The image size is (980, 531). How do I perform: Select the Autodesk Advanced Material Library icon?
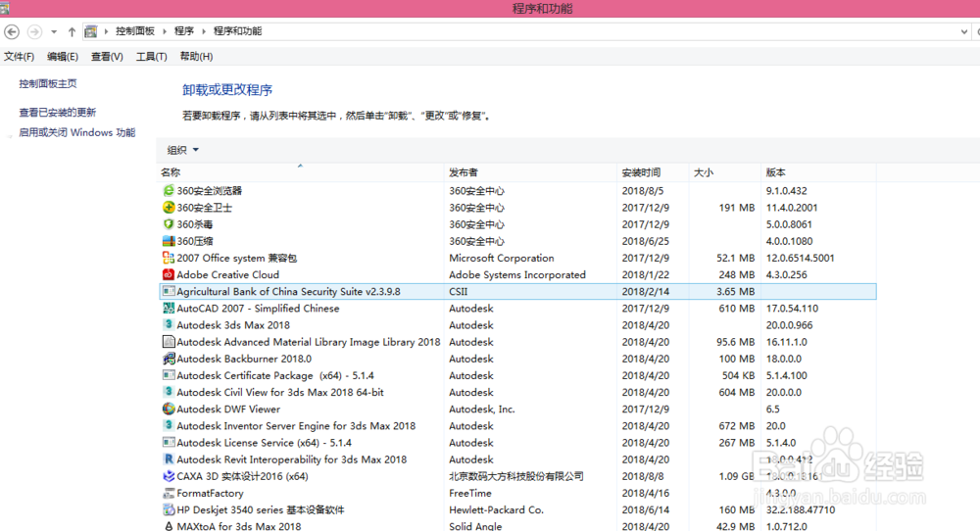[169, 342]
